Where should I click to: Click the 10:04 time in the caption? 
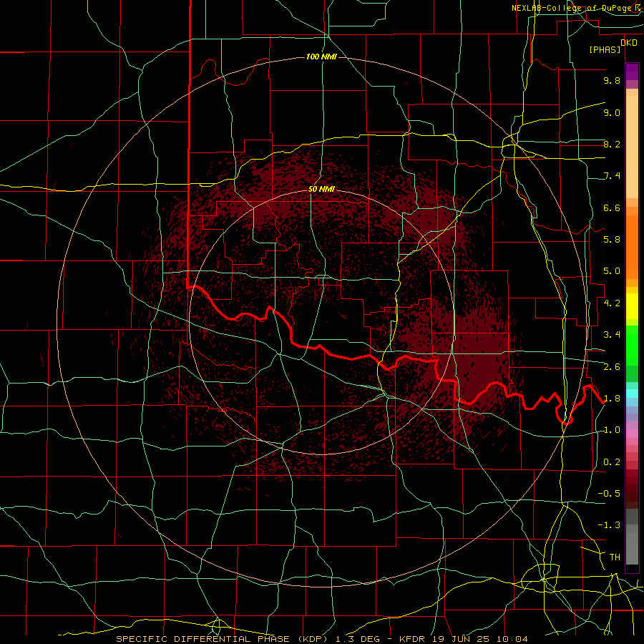click(512, 639)
